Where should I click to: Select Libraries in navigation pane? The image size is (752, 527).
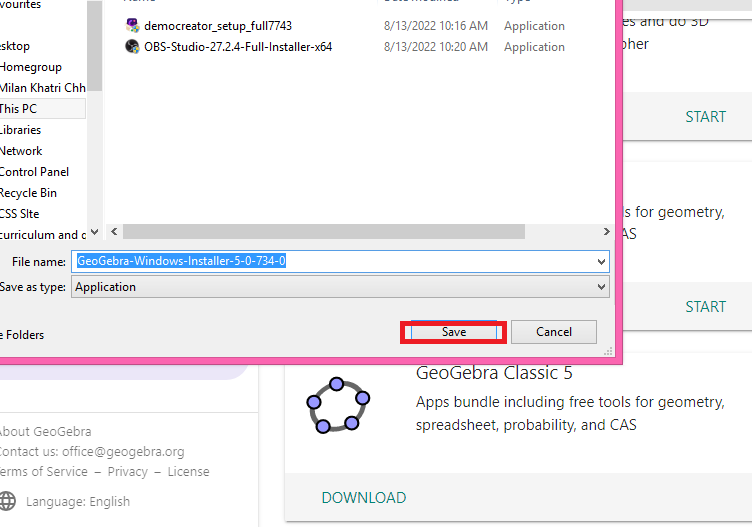pyautogui.click(x=20, y=130)
